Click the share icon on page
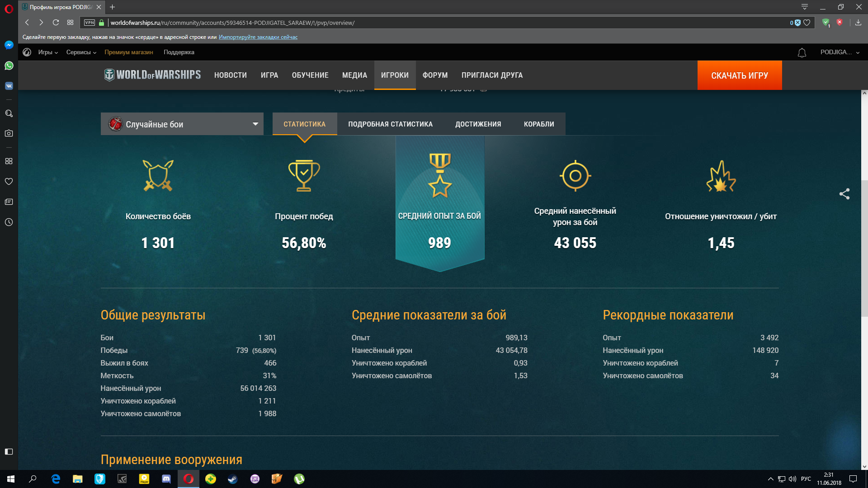The width and height of the screenshot is (868, 488). 844,194
